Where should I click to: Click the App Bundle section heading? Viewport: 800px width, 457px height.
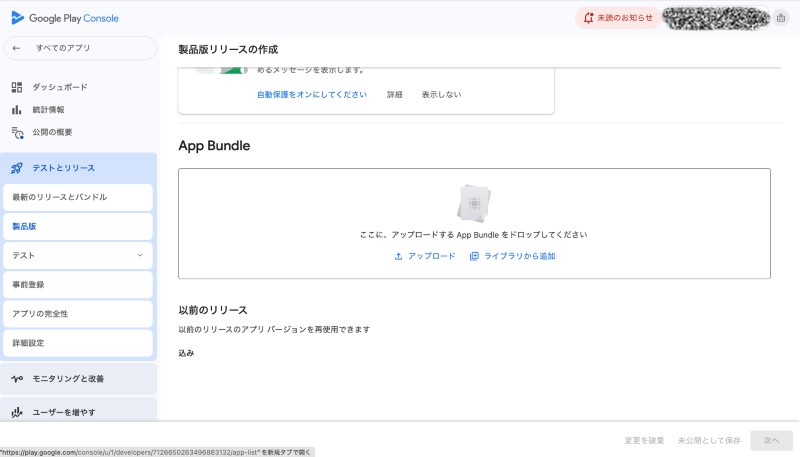tap(214, 145)
